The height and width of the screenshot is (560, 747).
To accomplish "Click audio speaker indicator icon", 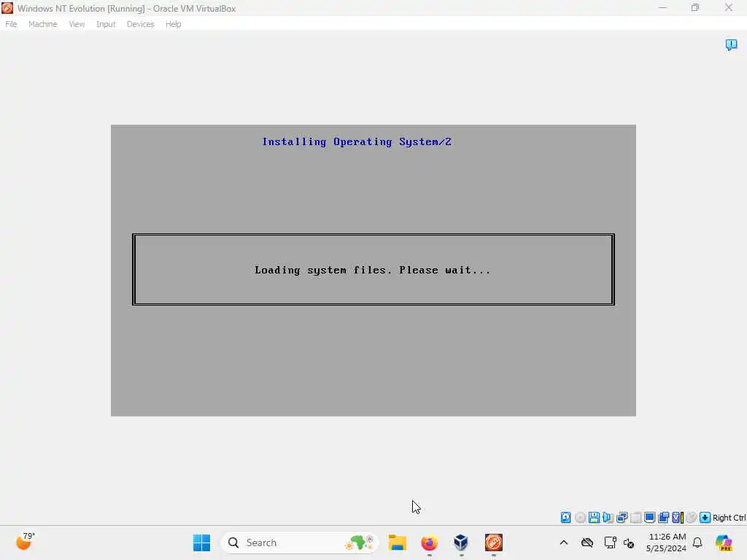I will [x=608, y=517].
